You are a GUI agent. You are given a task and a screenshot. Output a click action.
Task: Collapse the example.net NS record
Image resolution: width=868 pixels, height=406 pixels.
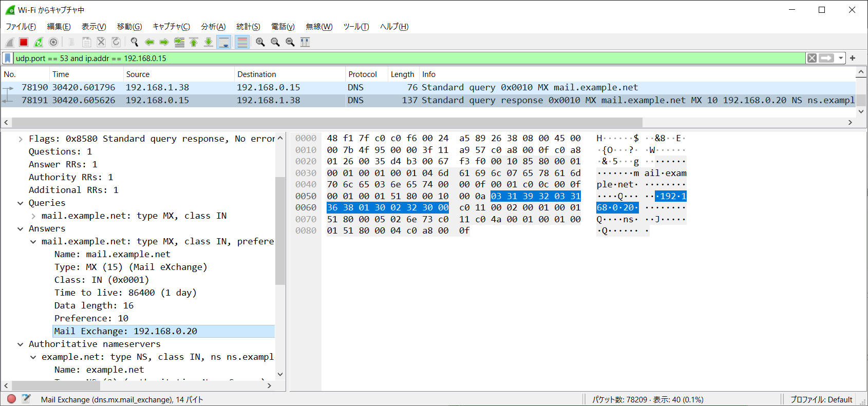coord(33,357)
